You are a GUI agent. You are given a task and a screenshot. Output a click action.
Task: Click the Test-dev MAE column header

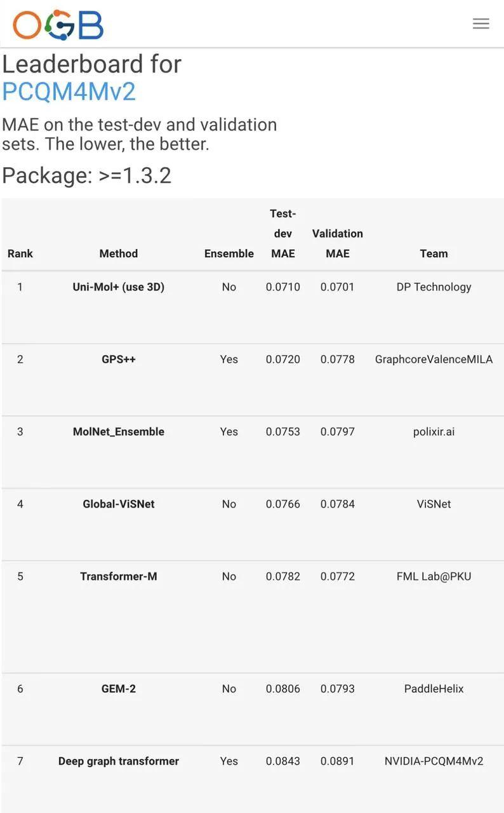pyautogui.click(x=283, y=234)
